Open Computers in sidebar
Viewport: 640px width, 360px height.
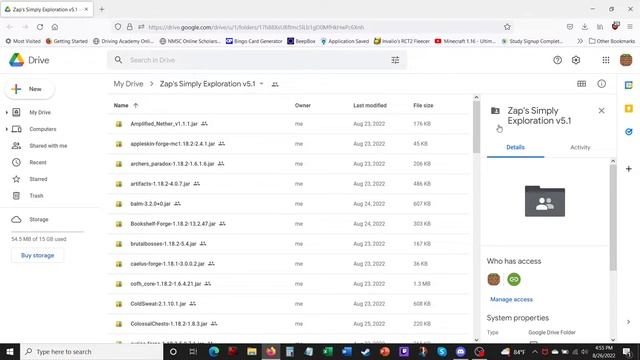coord(42,129)
